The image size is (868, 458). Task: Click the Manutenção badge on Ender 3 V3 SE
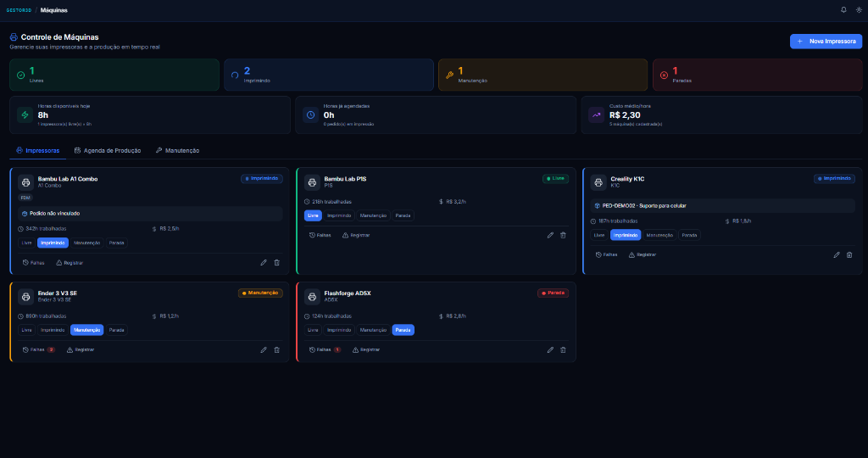[260, 293]
